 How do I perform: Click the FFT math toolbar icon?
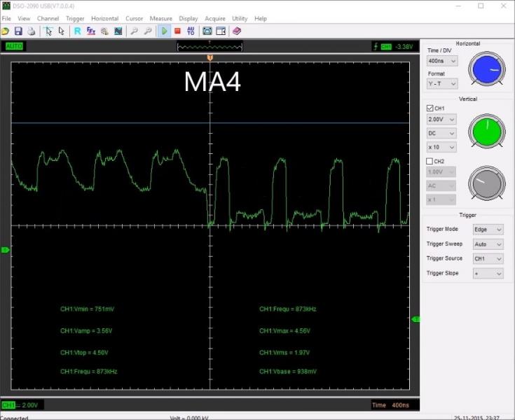click(91, 31)
